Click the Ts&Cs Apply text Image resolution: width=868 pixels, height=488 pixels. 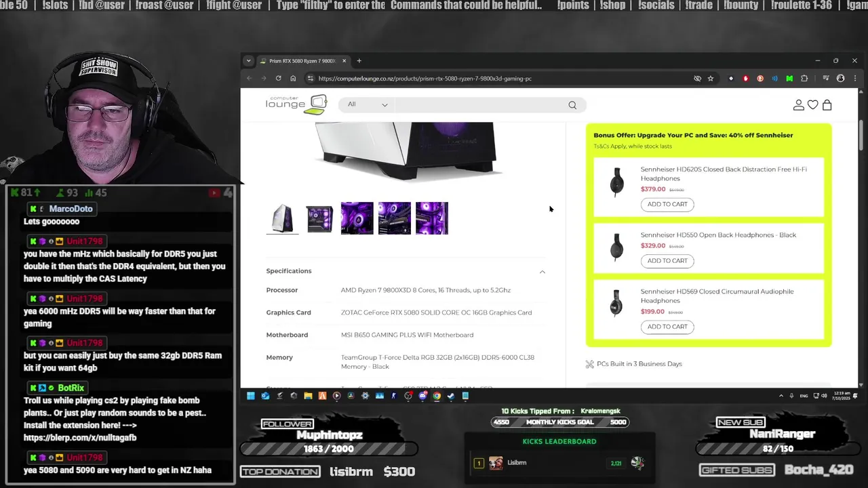[633, 146]
